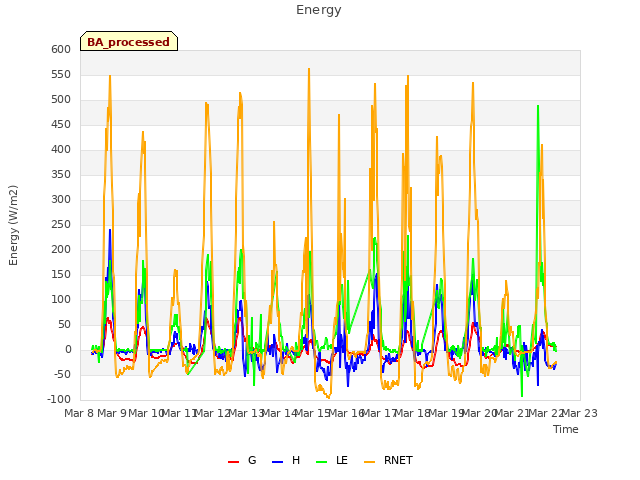This screenshot has width=640, height=480.
Task: Click the 400 y-axis tick label
Action: (x=61, y=149)
